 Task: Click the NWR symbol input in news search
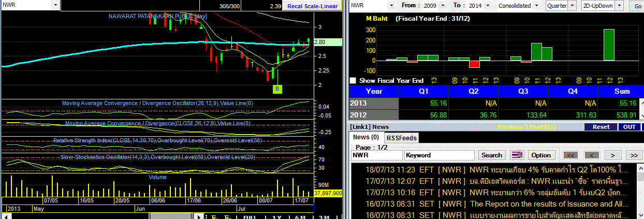coord(376,155)
